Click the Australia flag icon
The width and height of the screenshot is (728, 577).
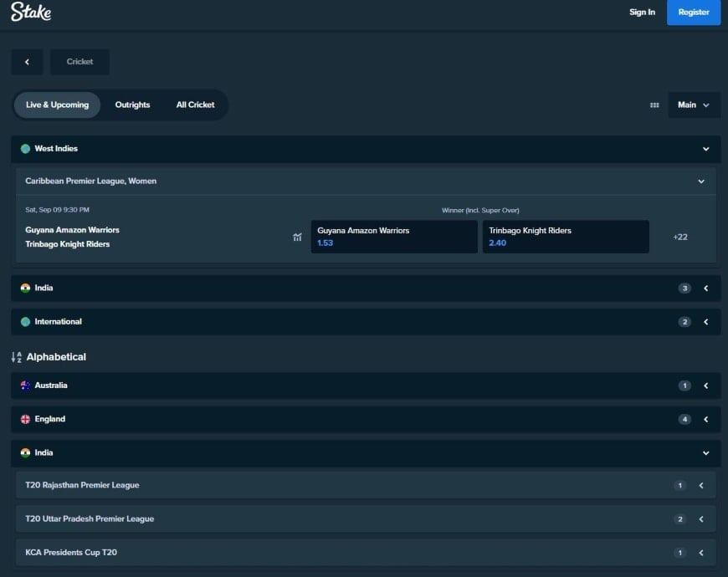[23, 386]
